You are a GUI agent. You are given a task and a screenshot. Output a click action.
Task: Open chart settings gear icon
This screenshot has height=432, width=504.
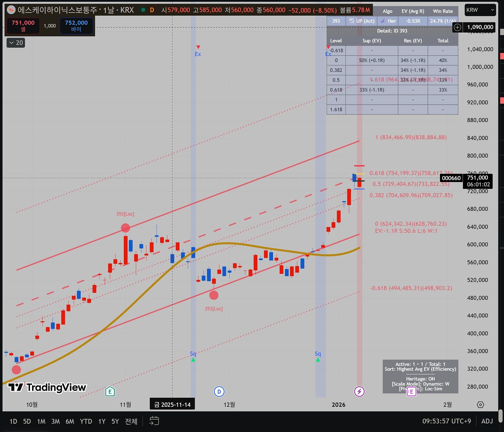click(480, 405)
